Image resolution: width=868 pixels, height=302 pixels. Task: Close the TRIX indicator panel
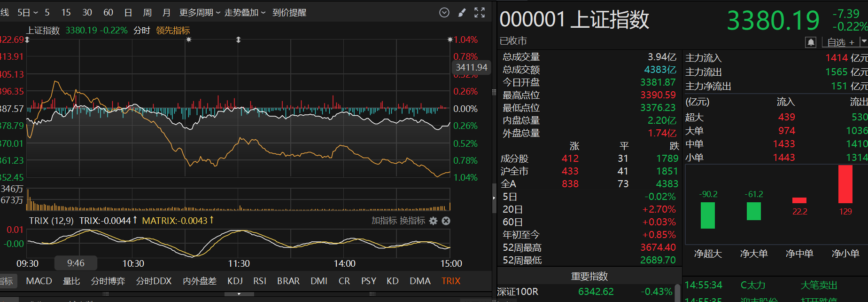coord(446,221)
